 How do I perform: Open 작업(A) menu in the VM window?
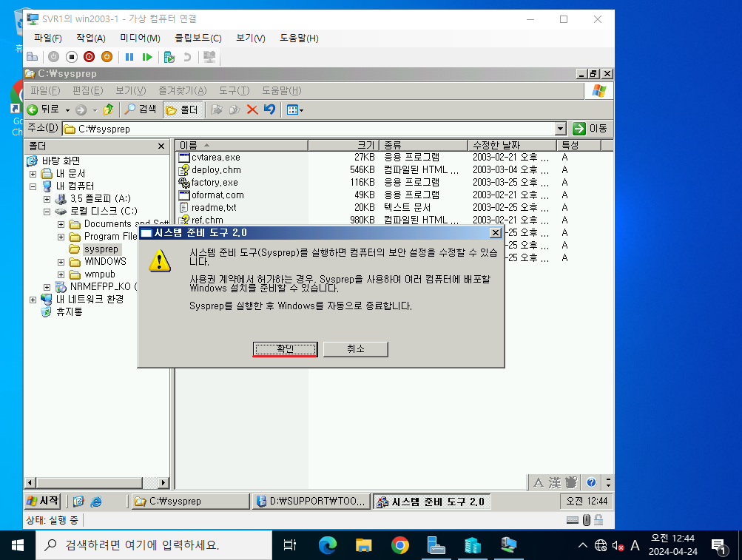(91, 38)
